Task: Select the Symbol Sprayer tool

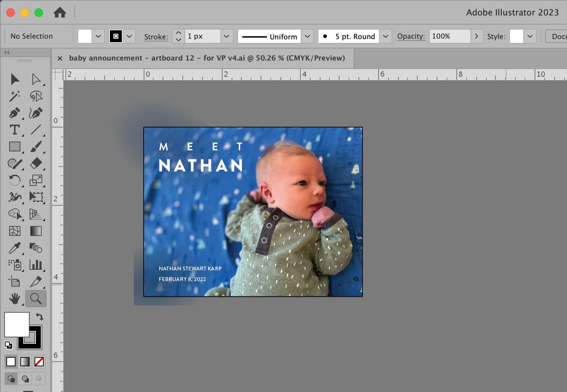Action: click(x=15, y=265)
